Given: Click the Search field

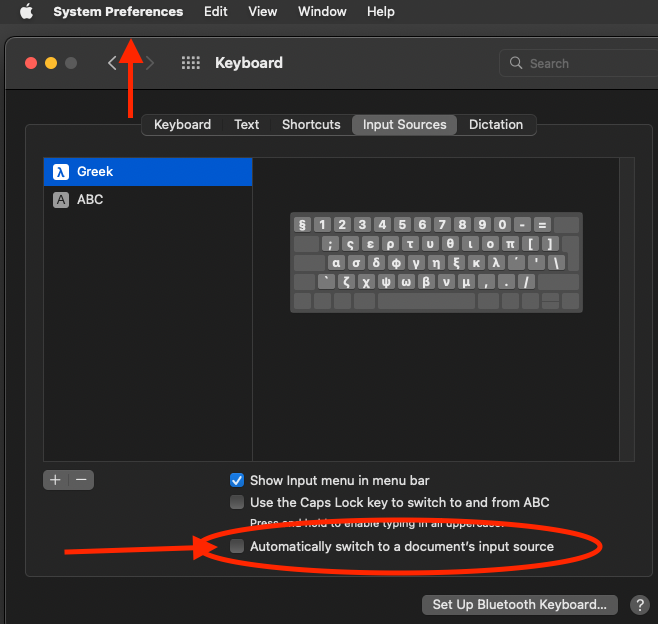Looking at the screenshot, I should click(579, 63).
